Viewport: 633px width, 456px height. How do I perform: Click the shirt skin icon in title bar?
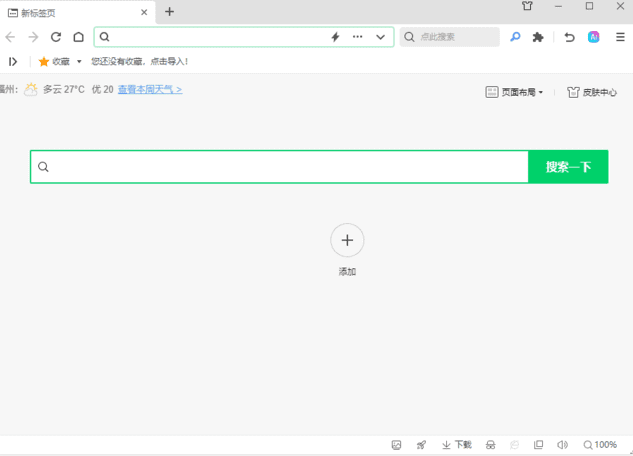pyautogui.click(x=527, y=6)
